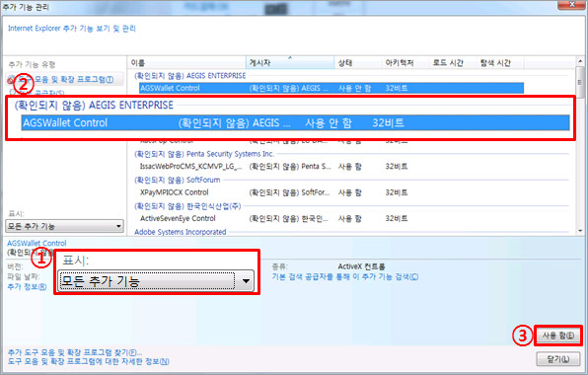This screenshot has width=588, height=375.
Task: Sort the list by 이름 column
Action: click(x=186, y=62)
